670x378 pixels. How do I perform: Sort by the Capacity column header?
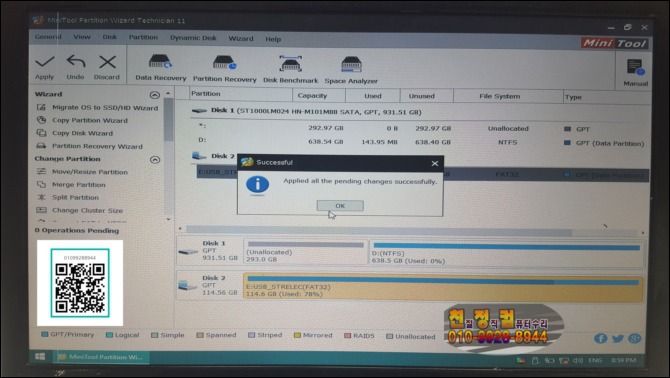tap(319, 96)
